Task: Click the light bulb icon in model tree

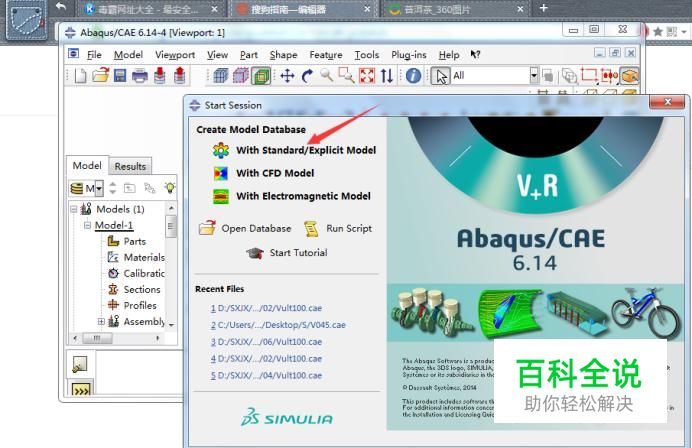Action: click(x=169, y=188)
